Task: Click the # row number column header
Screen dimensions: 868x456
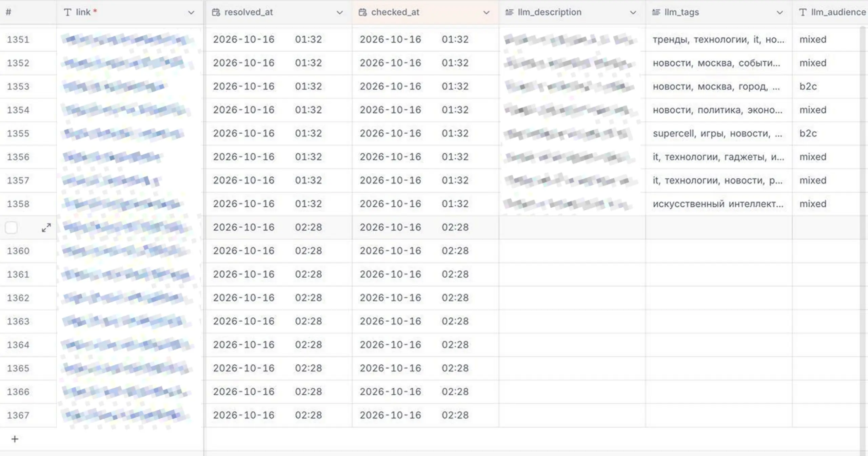Action: point(28,12)
